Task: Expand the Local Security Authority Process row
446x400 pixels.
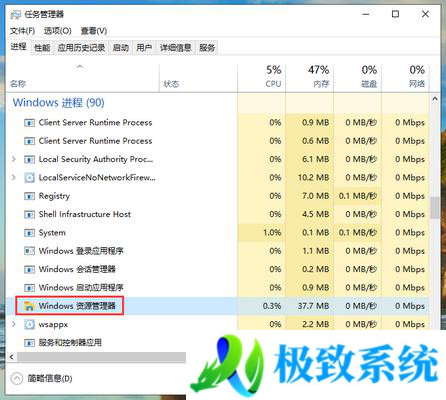Action: (x=14, y=159)
